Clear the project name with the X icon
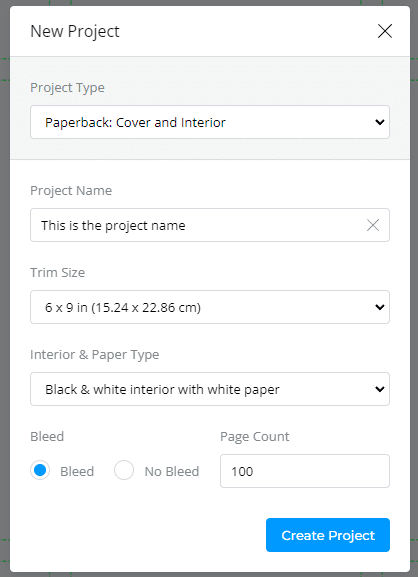Image resolution: width=418 pixels, height=577 pixels. point(373,225)
